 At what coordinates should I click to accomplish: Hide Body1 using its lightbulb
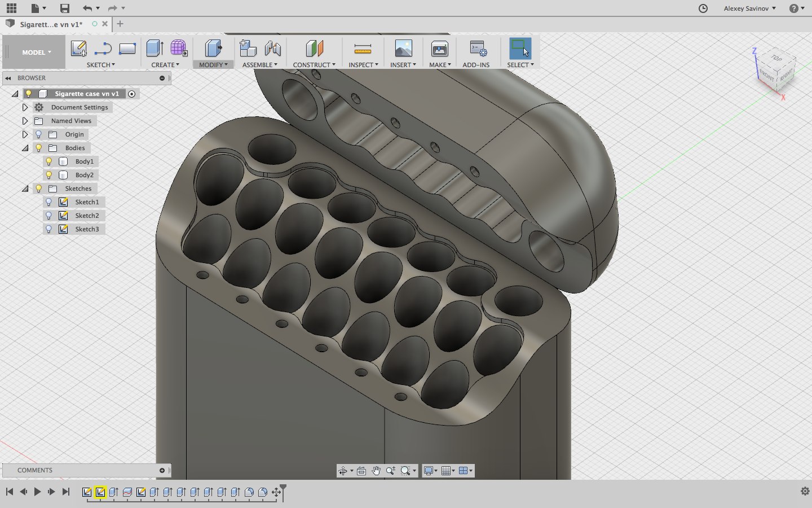[49, 161]
